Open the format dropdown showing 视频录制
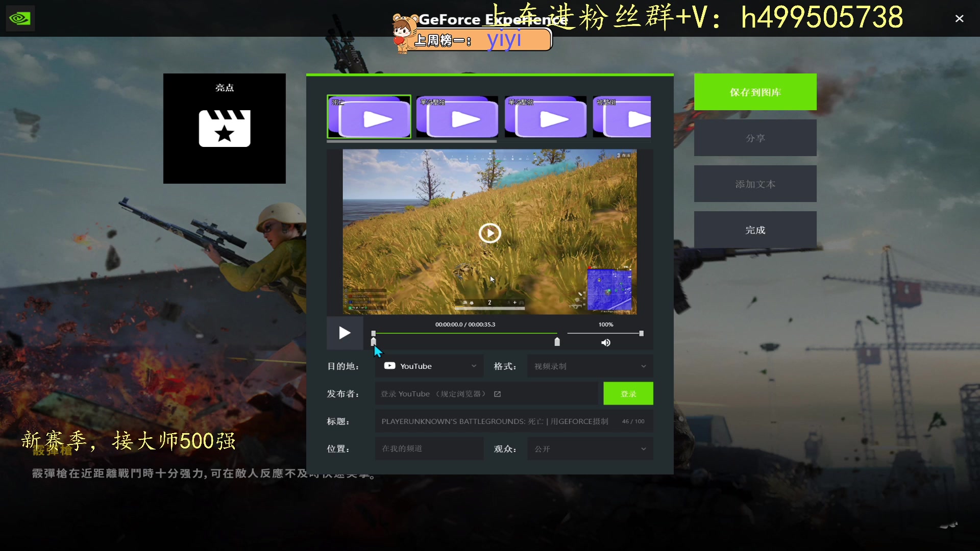The width and height of the screenshot is (980, 551). (590, 366)
